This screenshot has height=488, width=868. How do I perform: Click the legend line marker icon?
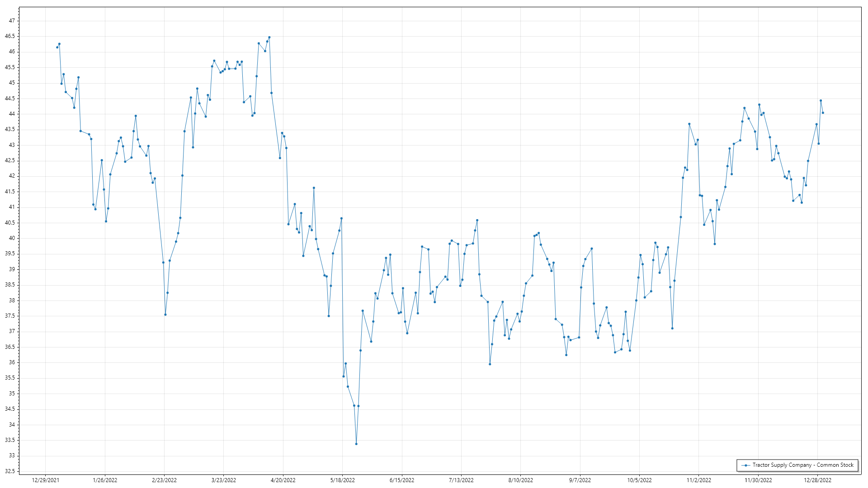point(746,465)
